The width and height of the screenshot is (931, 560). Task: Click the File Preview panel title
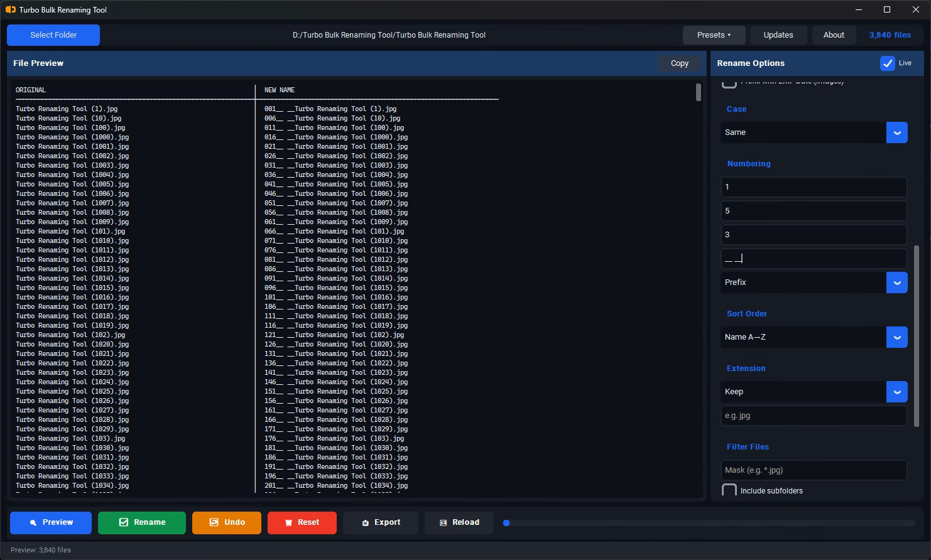[x=38, y=63]
